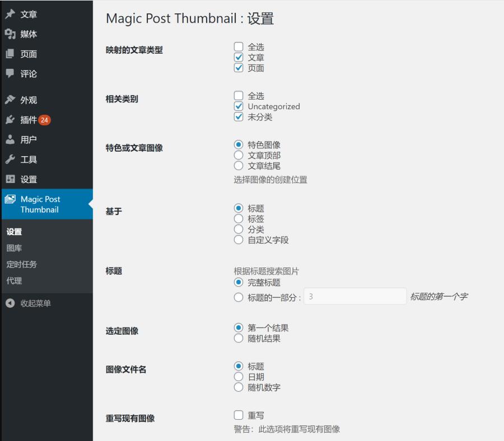Check 全选 under 映射的文章类型
This screenshot has width=504, height=441.
point(239,46)
